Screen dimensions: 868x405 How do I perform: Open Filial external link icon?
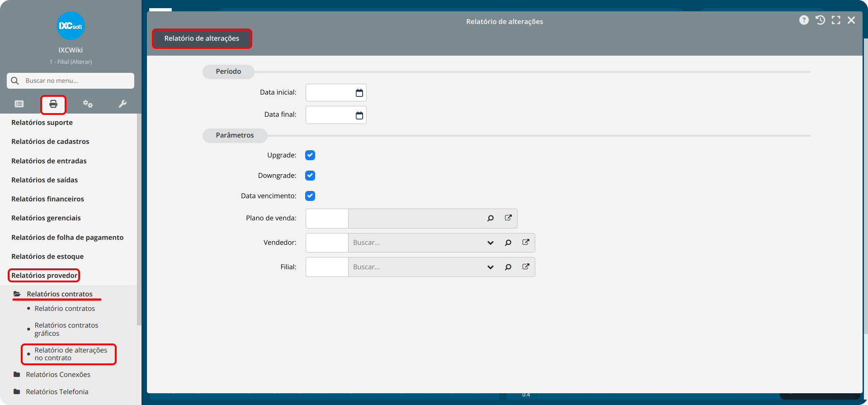526,267
